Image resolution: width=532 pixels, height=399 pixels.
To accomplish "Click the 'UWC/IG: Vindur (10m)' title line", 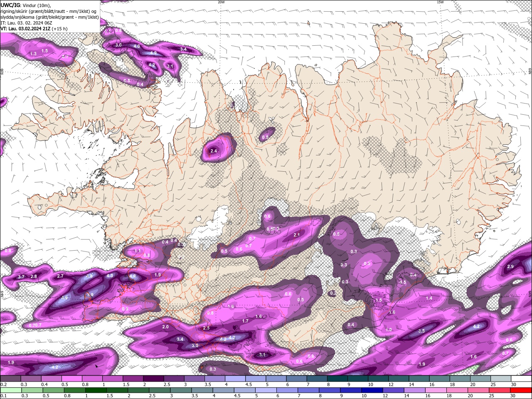I will tap(26, 5).
